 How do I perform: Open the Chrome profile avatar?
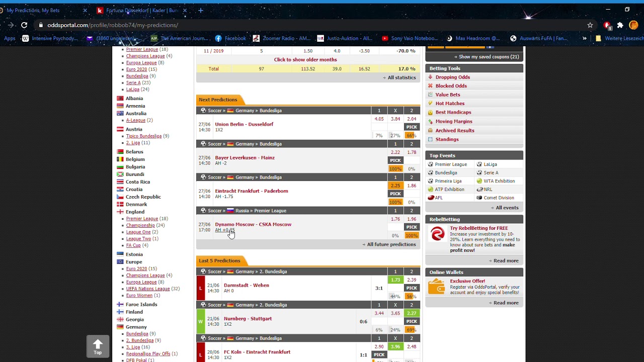pos(633,25)
